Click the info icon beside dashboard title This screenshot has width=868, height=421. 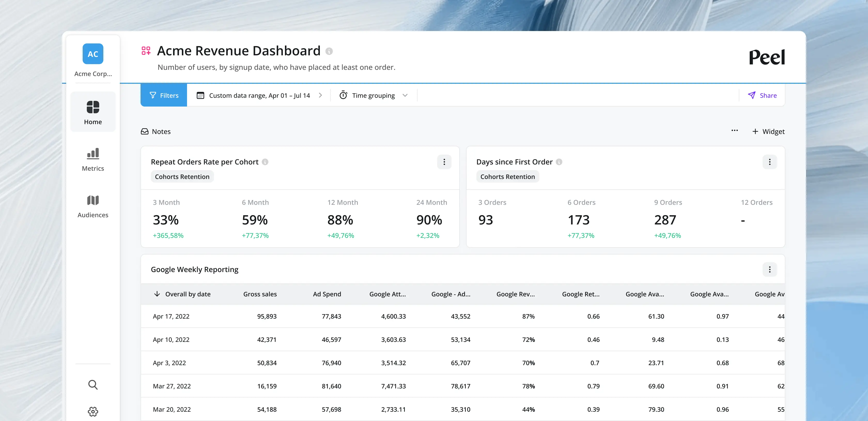329,51
